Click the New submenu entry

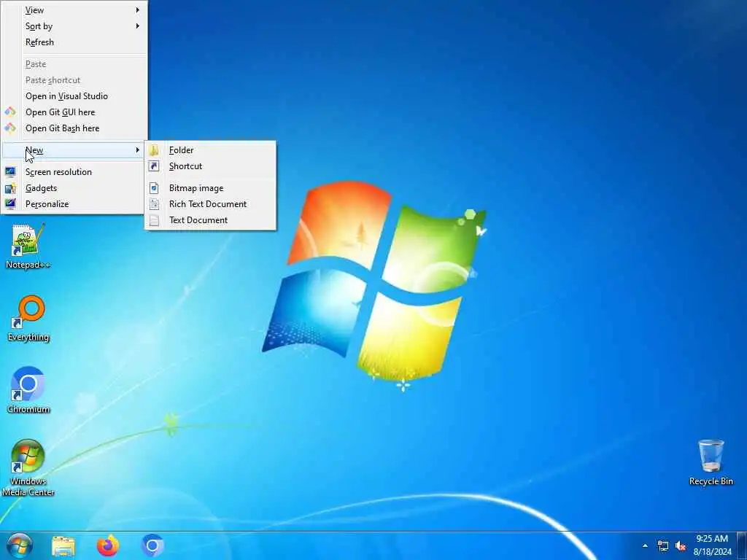[x=74, y=150]
